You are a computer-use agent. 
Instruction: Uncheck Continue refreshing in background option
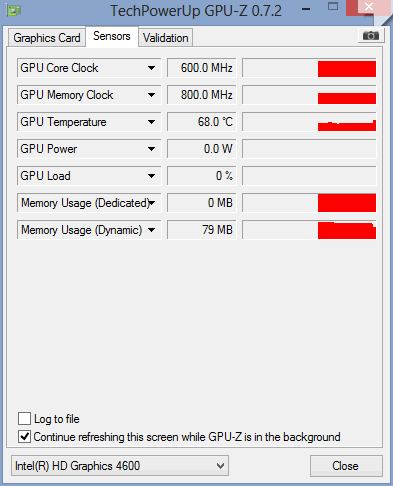24,437
